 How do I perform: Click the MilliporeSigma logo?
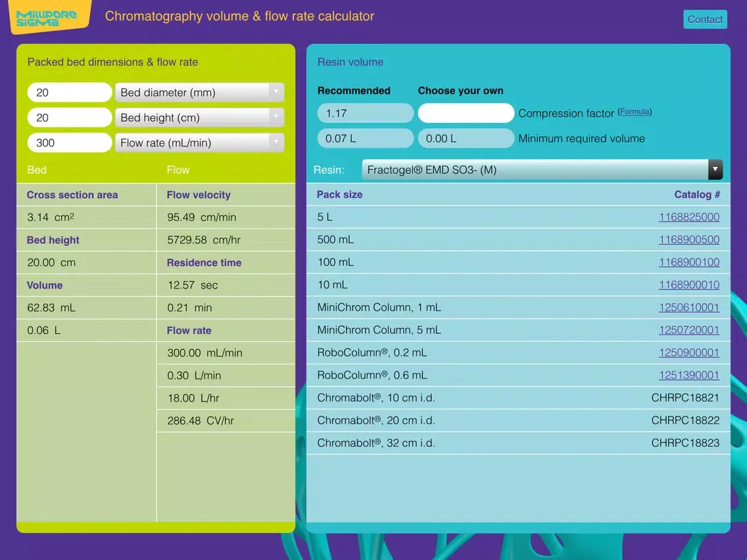click(49, 16)
